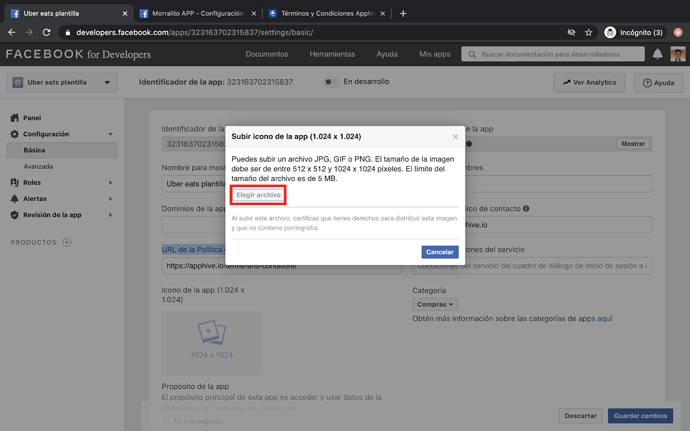This screenshot has height=431, width=690.
Task: Add a product with plus icon
Action: coord(67,242)
